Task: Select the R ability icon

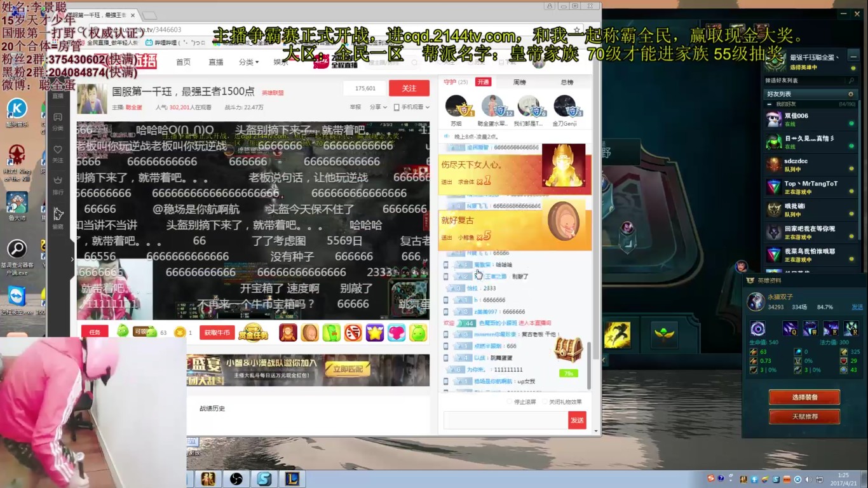Action: coord(851,329)
